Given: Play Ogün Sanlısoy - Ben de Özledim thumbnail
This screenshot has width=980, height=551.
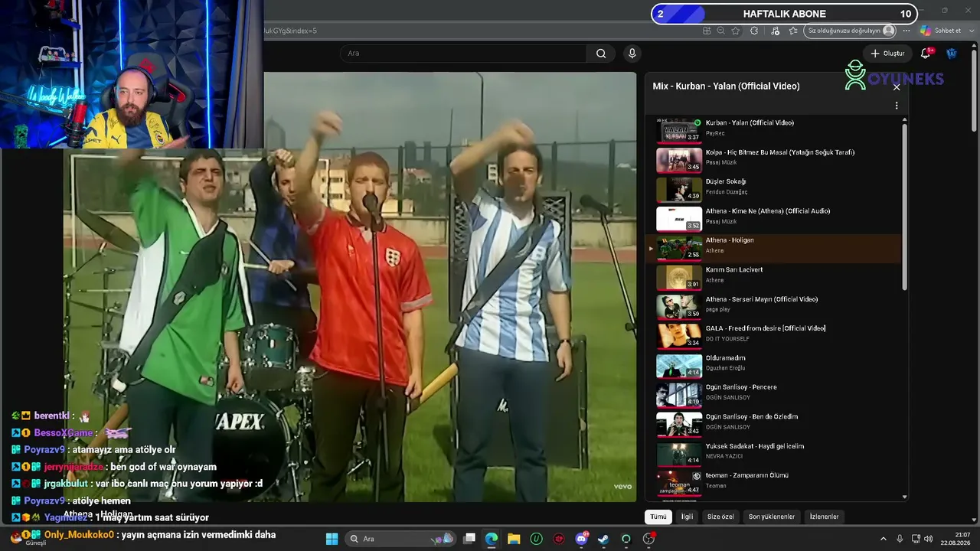Looking at the screenshot, I should tap(679, 425).
